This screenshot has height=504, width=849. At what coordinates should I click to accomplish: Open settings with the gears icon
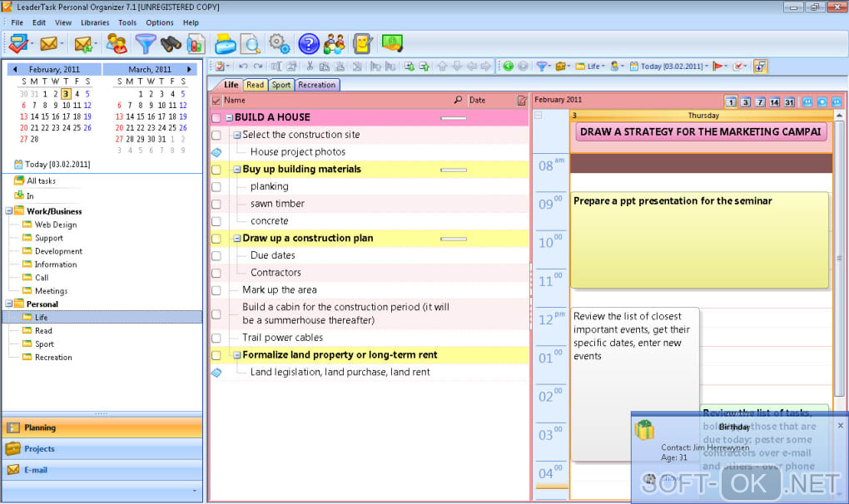pos(280,43)
